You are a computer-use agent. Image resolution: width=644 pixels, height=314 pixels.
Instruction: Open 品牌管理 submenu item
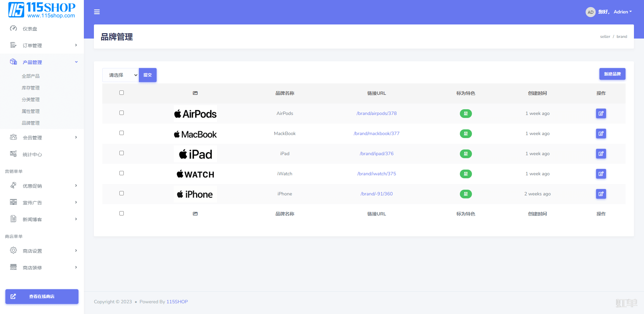pos(31,123)
